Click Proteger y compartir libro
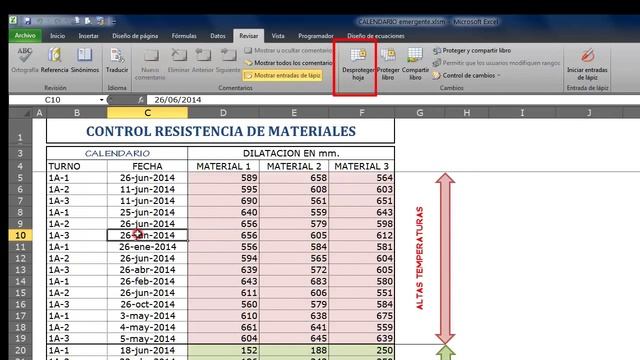The height and width of the screenshot is (360, 640). click(472, 51)
